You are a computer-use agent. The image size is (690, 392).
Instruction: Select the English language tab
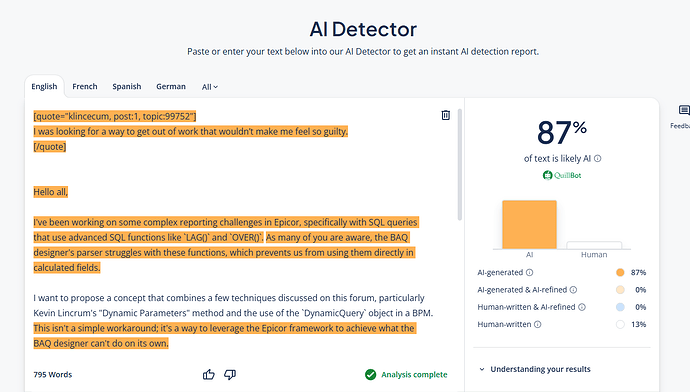(44, 86)
